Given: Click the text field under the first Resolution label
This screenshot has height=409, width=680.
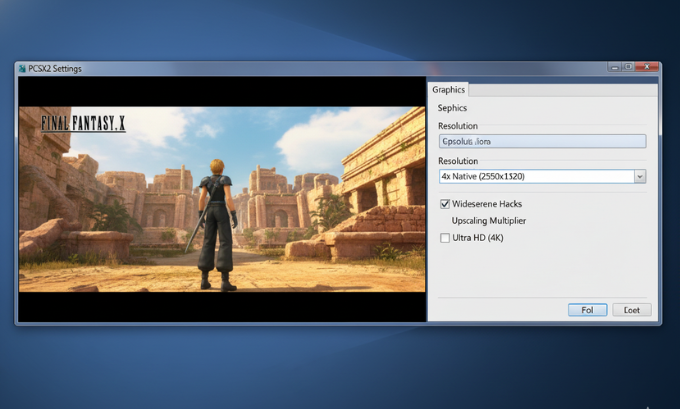Looking at the screenshot, I should coord(541,141).
